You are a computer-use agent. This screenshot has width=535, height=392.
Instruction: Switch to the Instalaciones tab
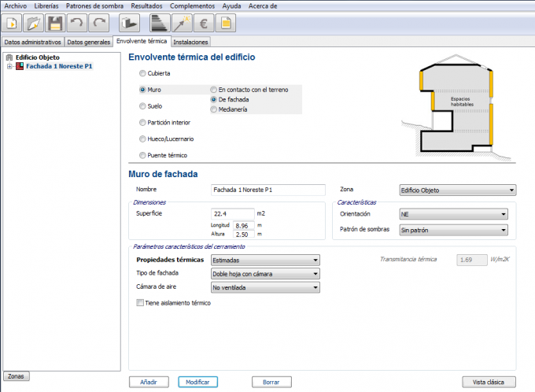pyautogui.click(x=191, y=42)
